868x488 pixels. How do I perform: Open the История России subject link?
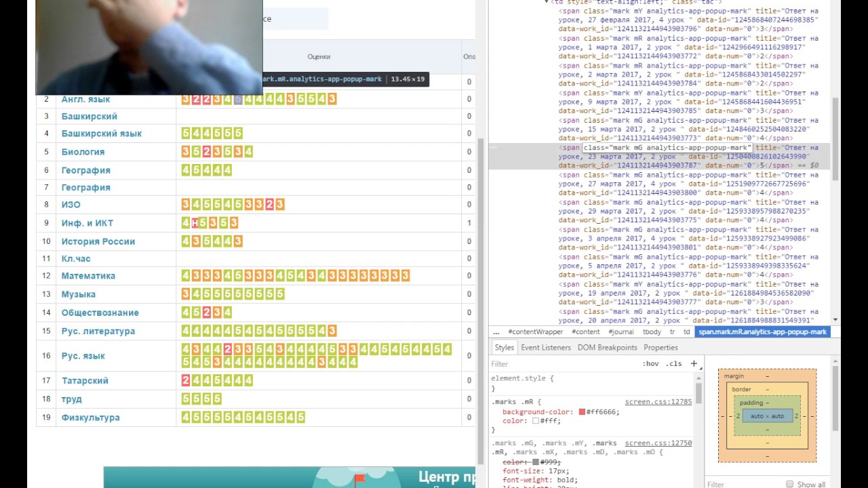pyautogui.click(x=98, y=241)
